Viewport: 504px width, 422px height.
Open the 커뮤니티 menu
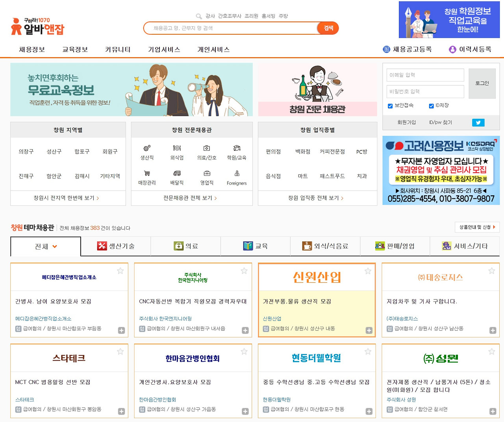(x=118, y=50)
